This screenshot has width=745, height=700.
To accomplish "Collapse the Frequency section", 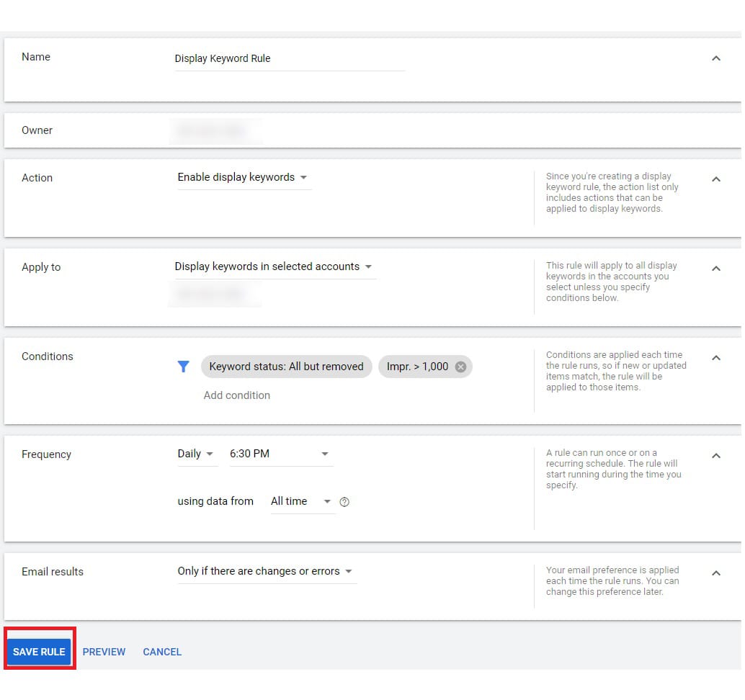I will click(x=715, y=456).
